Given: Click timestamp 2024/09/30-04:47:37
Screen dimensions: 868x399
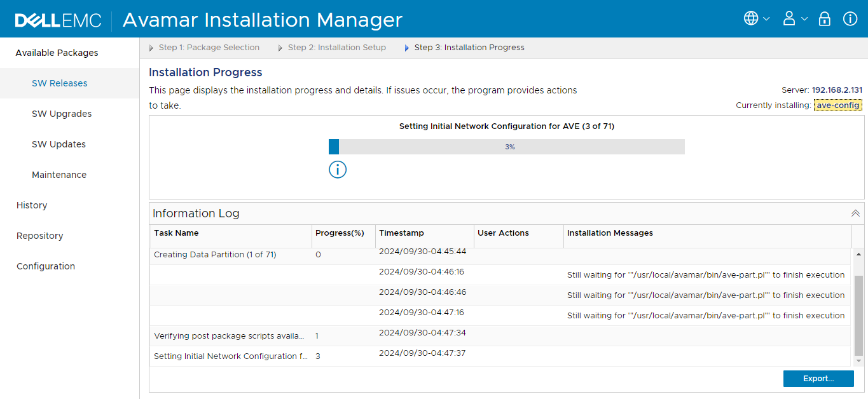Looking at the screenshot, I should 423,353.
